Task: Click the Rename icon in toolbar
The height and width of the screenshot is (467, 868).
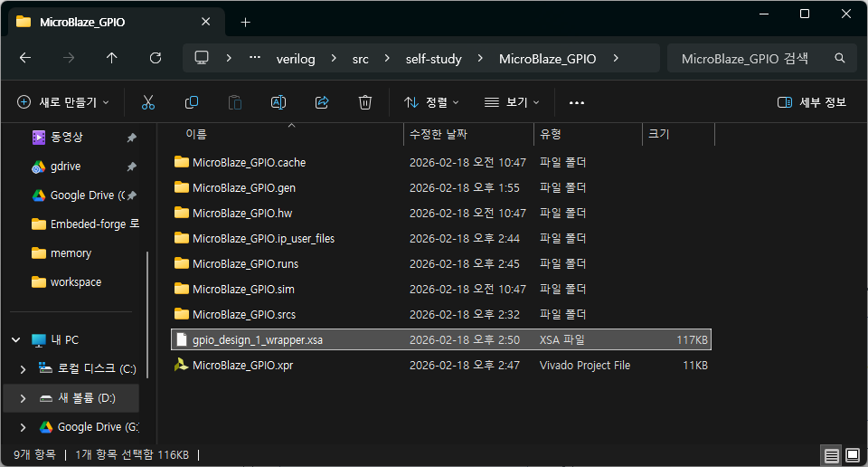Action: (278, 102)
